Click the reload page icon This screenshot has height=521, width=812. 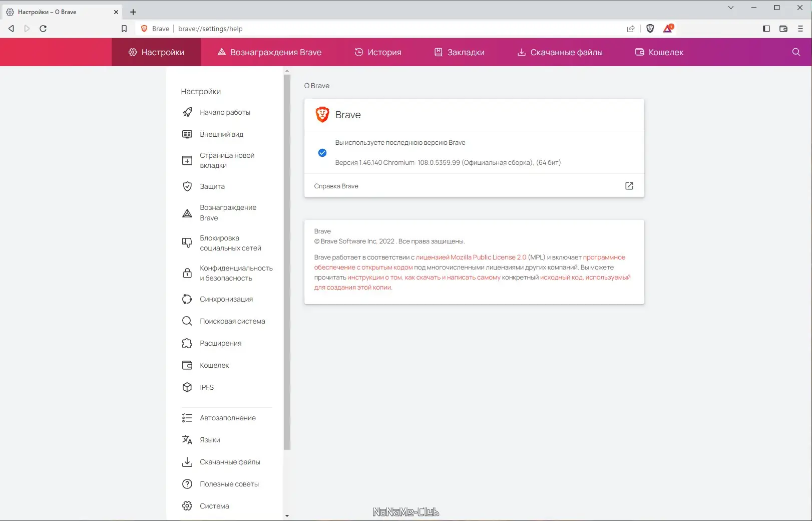pyautogui.click(x=44, y=29)
